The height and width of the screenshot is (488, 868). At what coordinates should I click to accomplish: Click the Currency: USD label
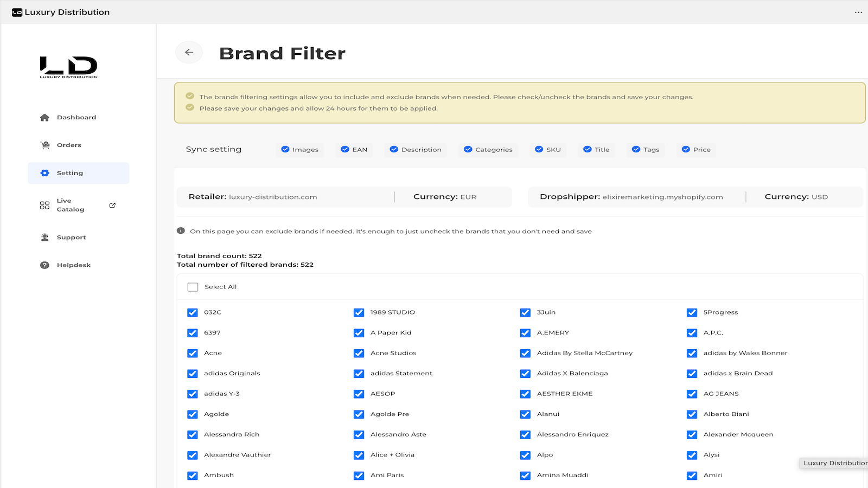pos(796,197)
